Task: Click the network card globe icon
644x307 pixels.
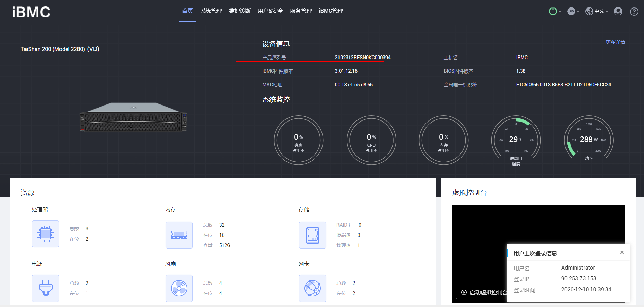Action: point(313,288)
